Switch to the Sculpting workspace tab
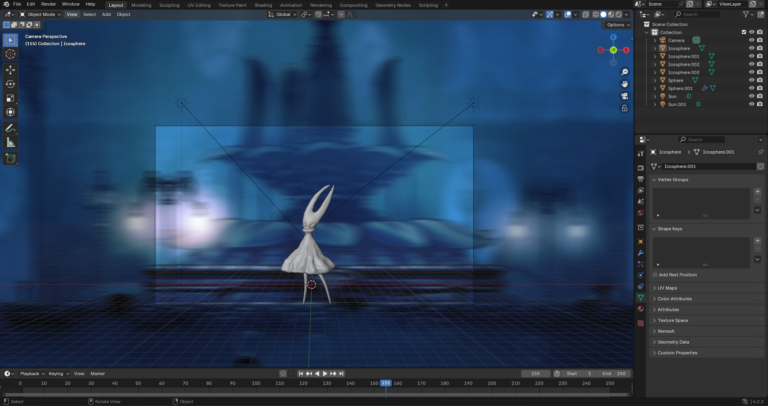This screenshot has width=768, height=406. point(169,4)
